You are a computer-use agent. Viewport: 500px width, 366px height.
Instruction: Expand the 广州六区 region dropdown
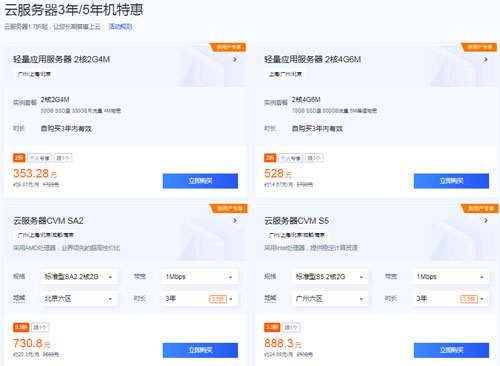[330, 298]
